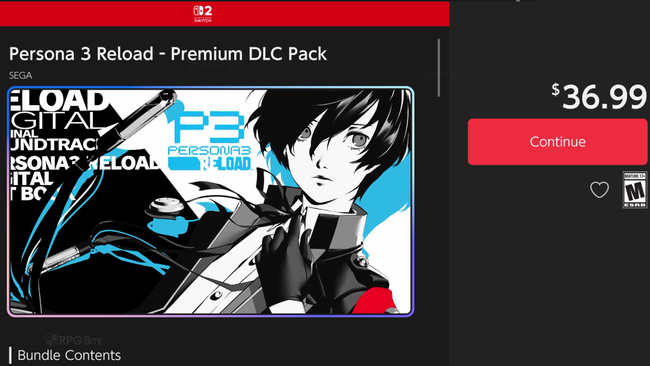Click the RPG Site watermark above Bundle Contents
Image resolution: width=650 pixels, height=366 pixels.
[x=74, y=340]
